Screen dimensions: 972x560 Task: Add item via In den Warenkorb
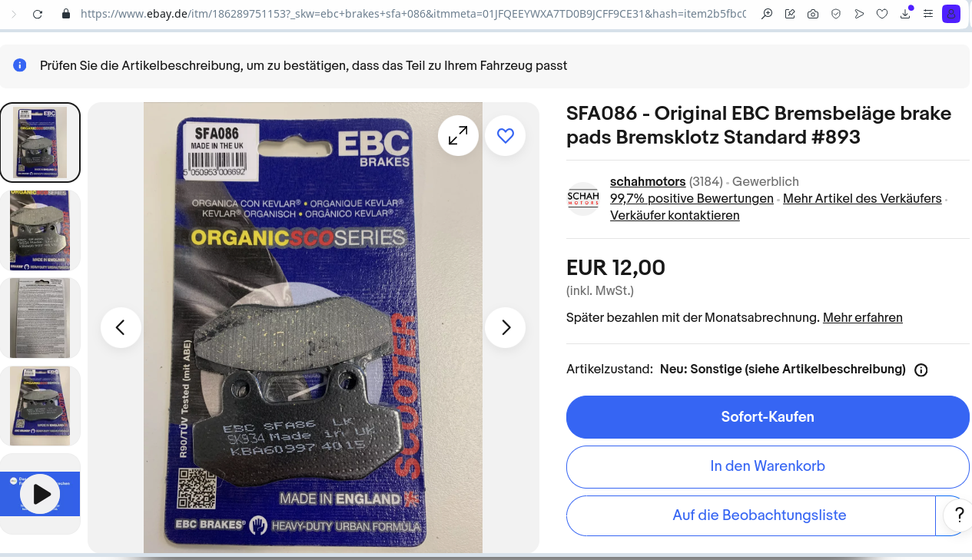tap(768, 466)
